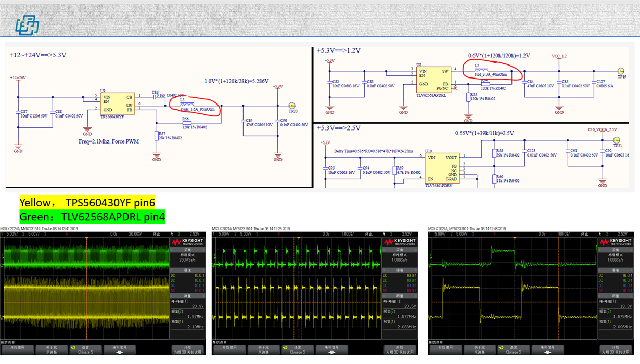
Task: Click the 2.096MHz frequency reading
Action: pyautogui.click(x=623, y=327)
